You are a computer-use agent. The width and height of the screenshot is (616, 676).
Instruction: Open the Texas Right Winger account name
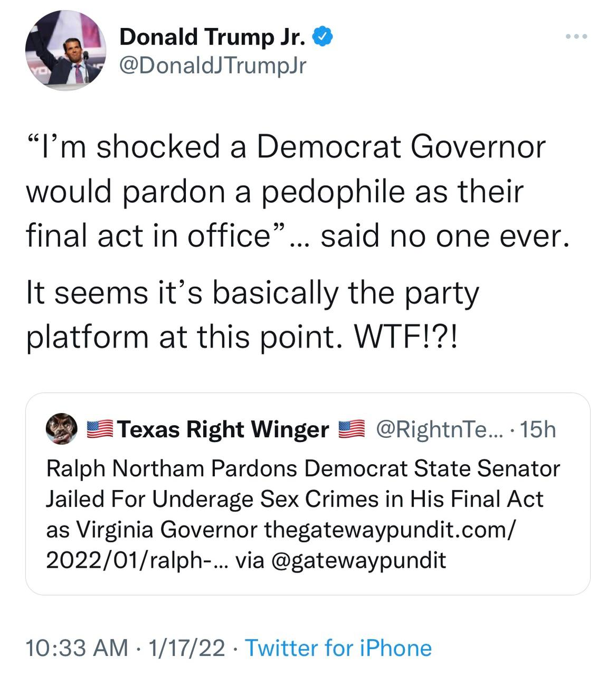223,429
